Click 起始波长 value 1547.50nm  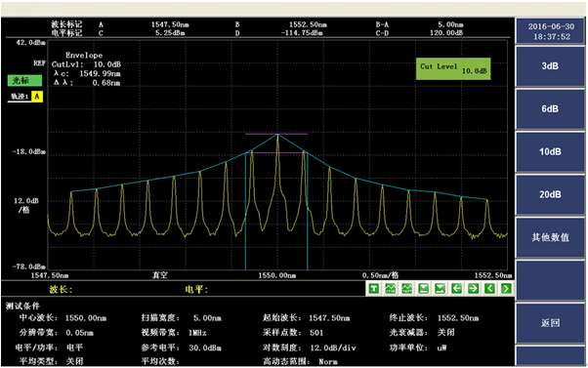pos(329,318)
